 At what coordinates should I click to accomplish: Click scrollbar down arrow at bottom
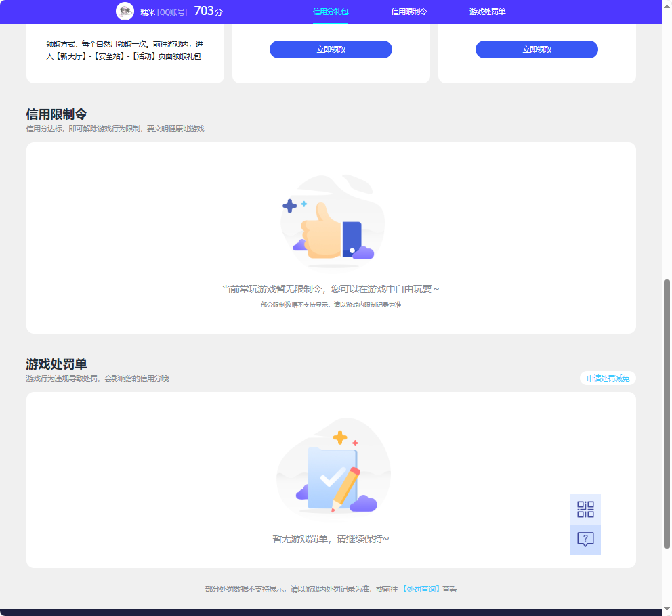[x=667, y=610]
